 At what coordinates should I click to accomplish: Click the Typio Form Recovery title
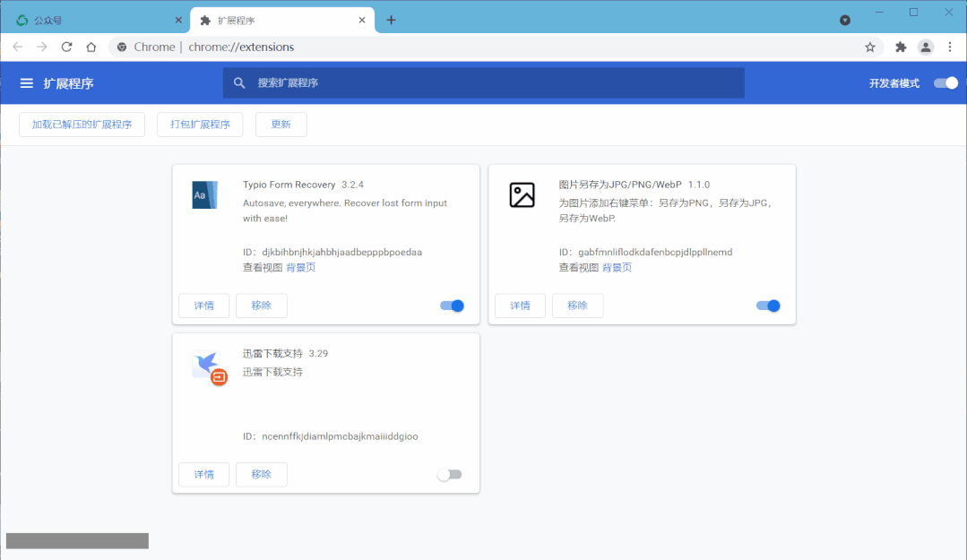pyautogui.click(x=289, y=185)
